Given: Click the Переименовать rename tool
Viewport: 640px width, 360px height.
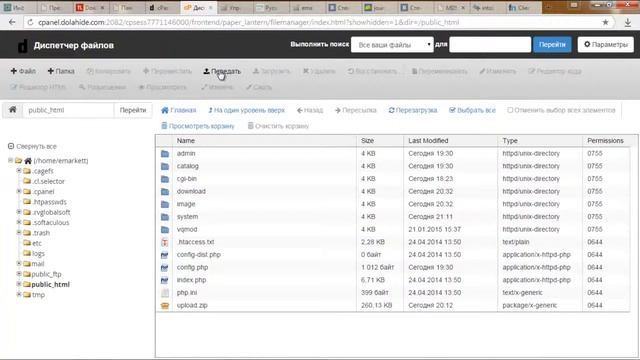Looking at the screenshot, I should coord(439,71).
